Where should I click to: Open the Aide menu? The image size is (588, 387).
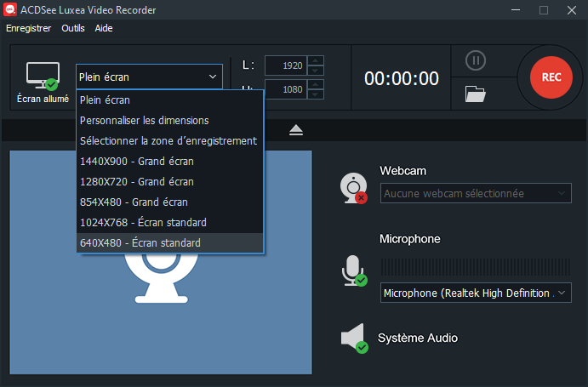click(x=104, y=28)
